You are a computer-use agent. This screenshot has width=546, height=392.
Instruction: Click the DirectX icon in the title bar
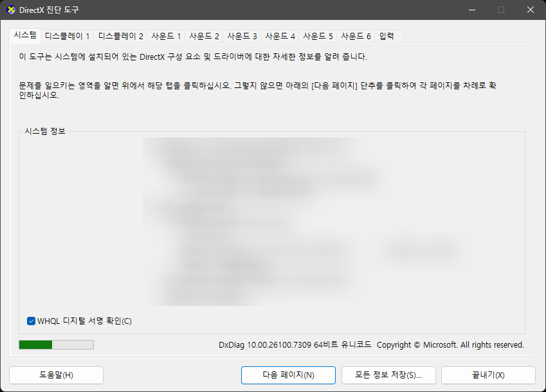pos(11,10)
